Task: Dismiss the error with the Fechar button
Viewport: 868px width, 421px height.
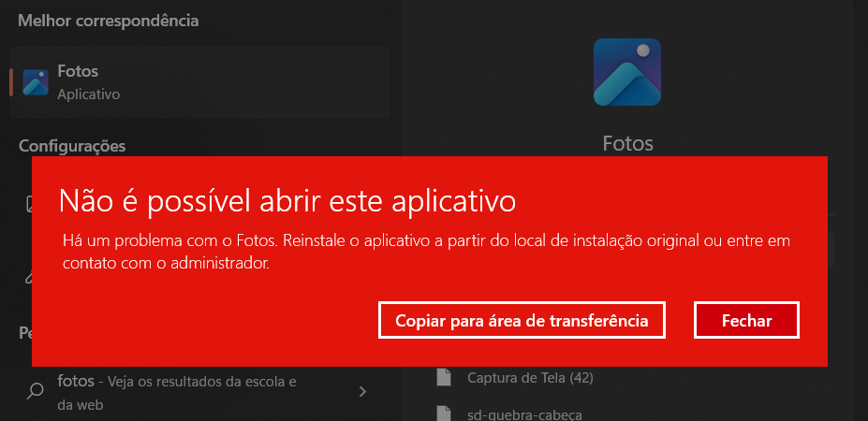Action: [x=746, y=320]
